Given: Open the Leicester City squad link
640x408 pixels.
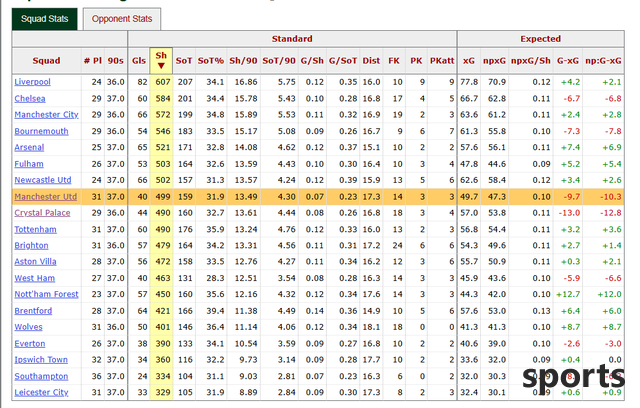Looking at the screenshot, I should coord(41,392).
